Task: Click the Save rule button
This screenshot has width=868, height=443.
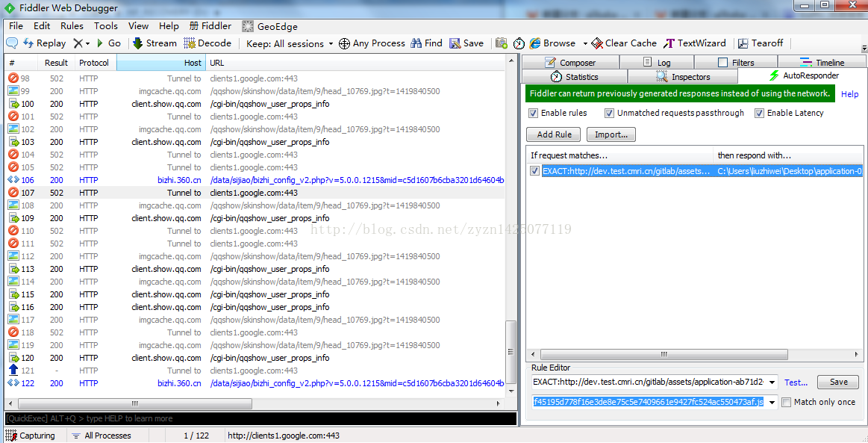Action: pyautogui.click(x=838, y=382)
